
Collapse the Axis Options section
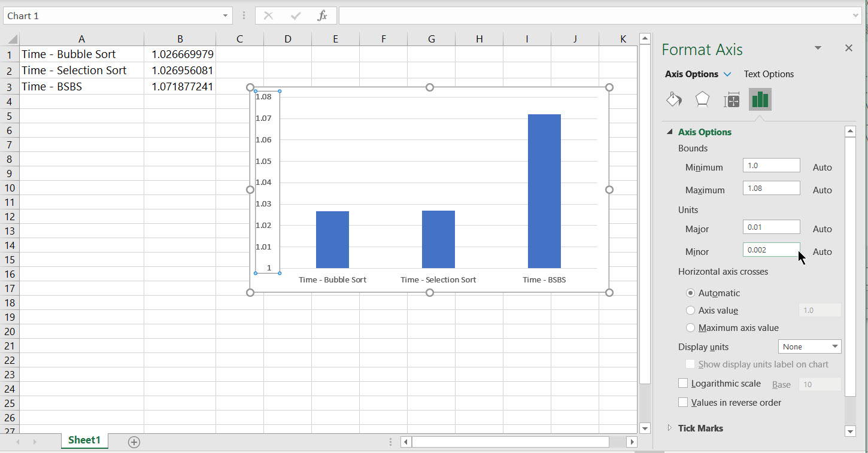[x=670, y=132]
